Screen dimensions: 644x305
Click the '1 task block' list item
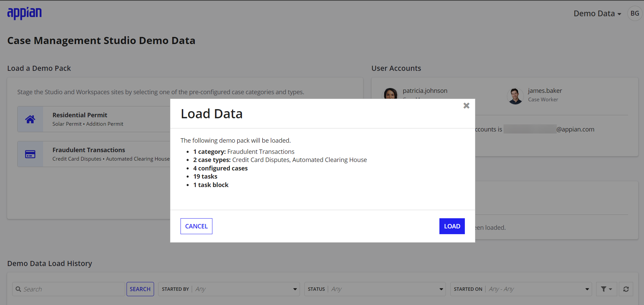coord(211,185)
